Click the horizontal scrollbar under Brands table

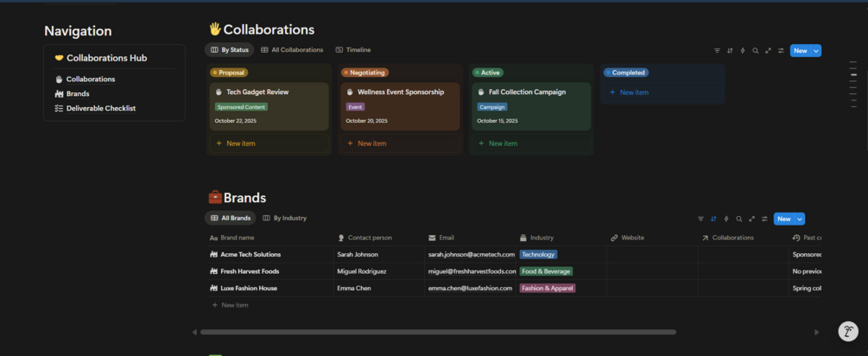(438, 332)
